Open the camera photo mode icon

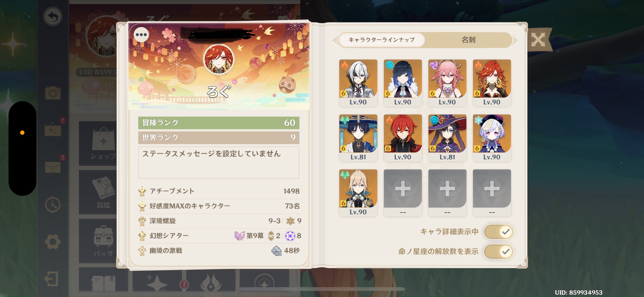53,93
